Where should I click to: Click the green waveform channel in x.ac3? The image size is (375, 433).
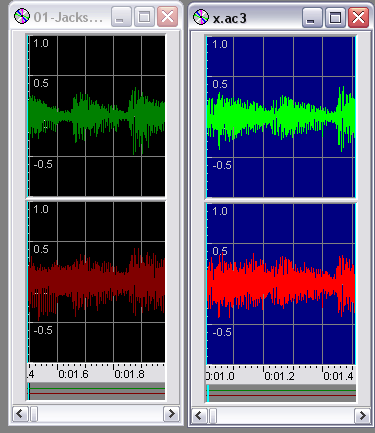click(281, 117)
